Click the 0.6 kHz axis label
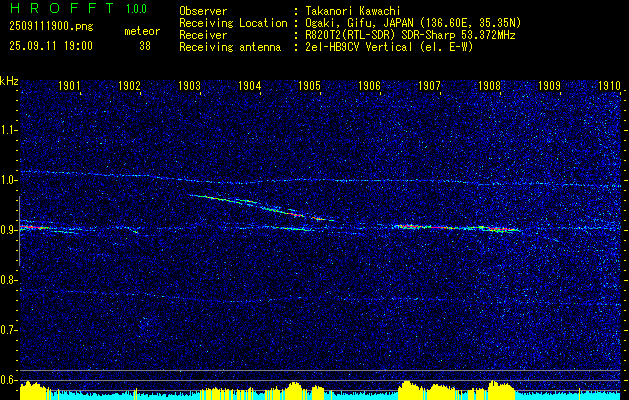This screenshot has height=400, width=629. click(x=8, y=380)
